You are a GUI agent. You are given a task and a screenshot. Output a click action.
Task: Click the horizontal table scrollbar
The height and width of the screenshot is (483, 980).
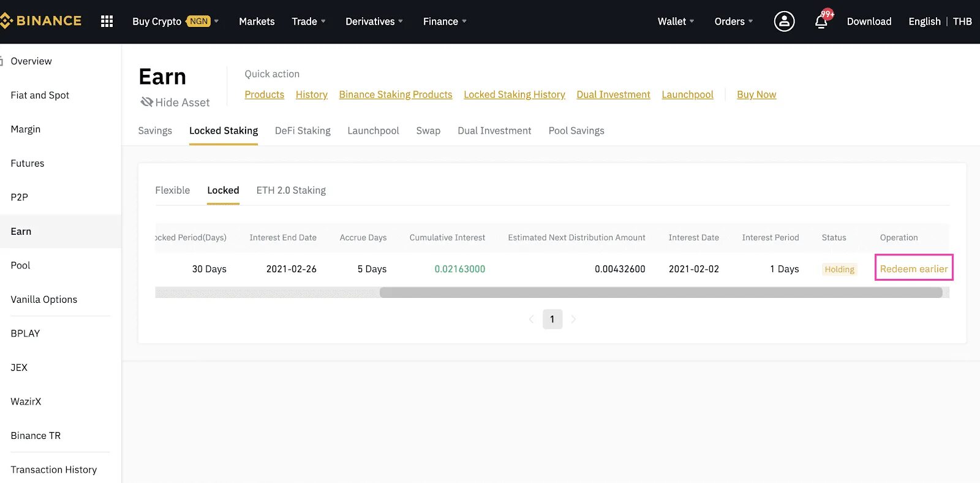tap(661, 292)
